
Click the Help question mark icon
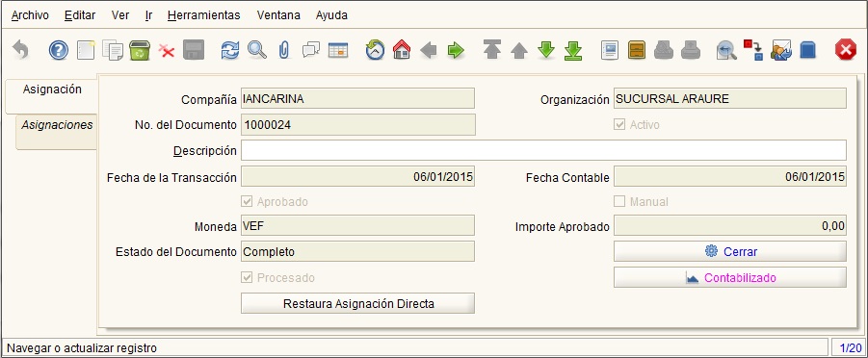[x=58, y=50]
